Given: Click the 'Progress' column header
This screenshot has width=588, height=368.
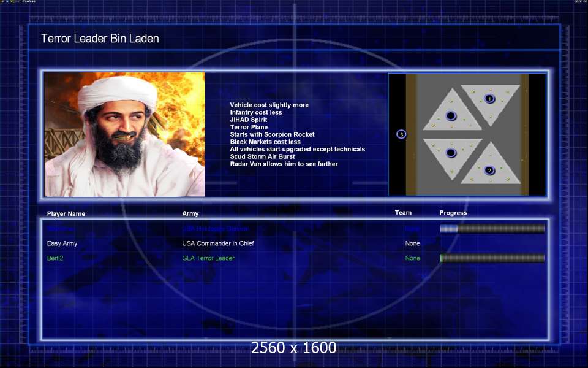Looking at the screenshot, I should point(453,213).
